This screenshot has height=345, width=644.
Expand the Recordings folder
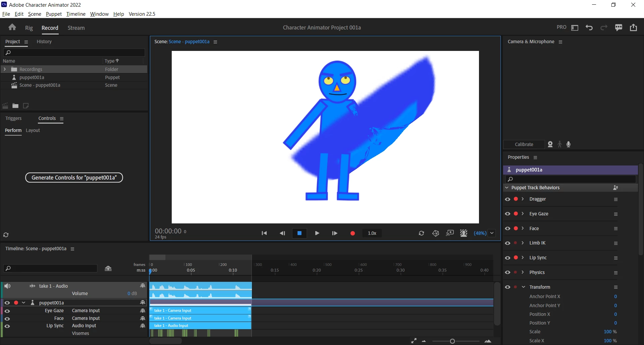(5, 69)
